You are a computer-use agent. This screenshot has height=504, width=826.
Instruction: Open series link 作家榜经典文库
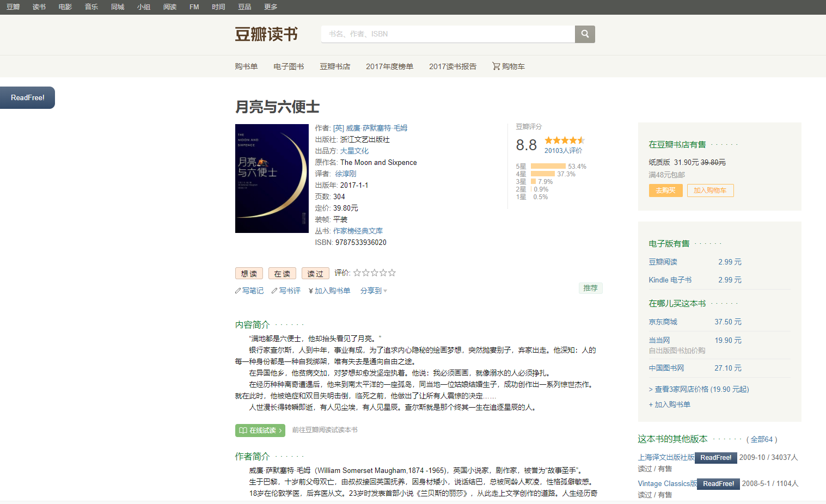[x=358, y=231]
